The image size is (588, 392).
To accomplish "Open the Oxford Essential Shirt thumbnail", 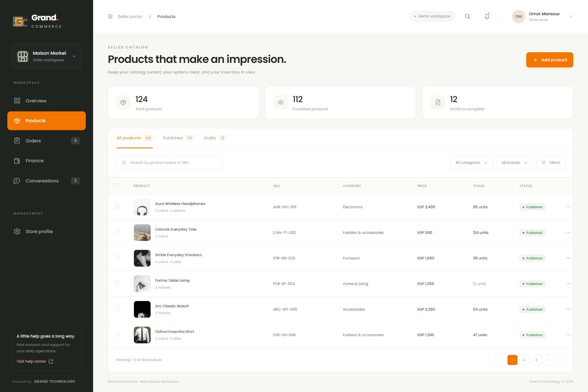I will tap(142, 335).
